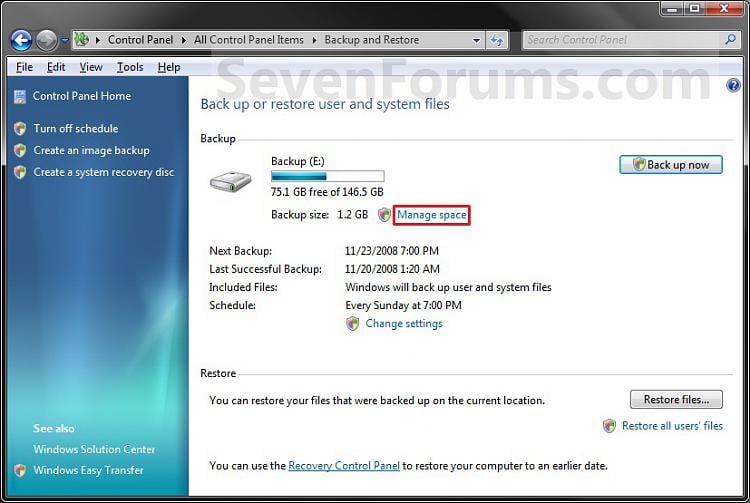Expand arrow before Control Panel breadcrumb
750x503 pixels.
click(98, 40)
